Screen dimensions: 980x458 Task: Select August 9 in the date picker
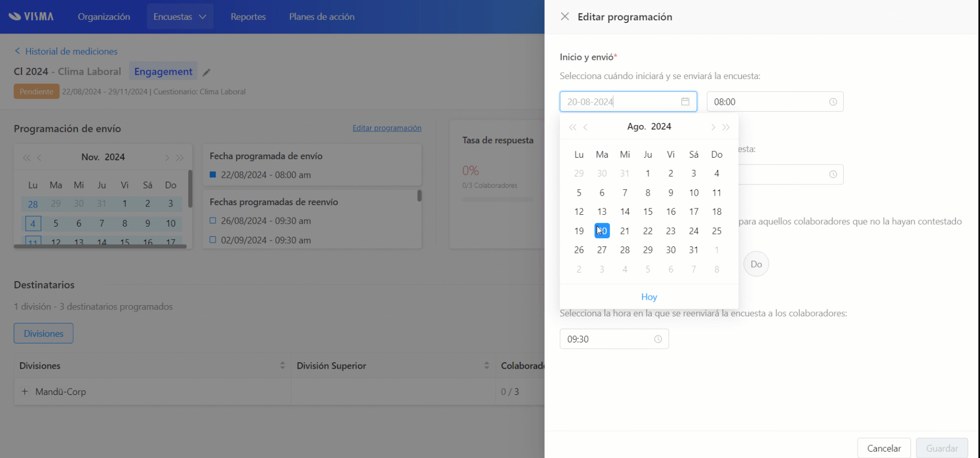tap(671, 192)
